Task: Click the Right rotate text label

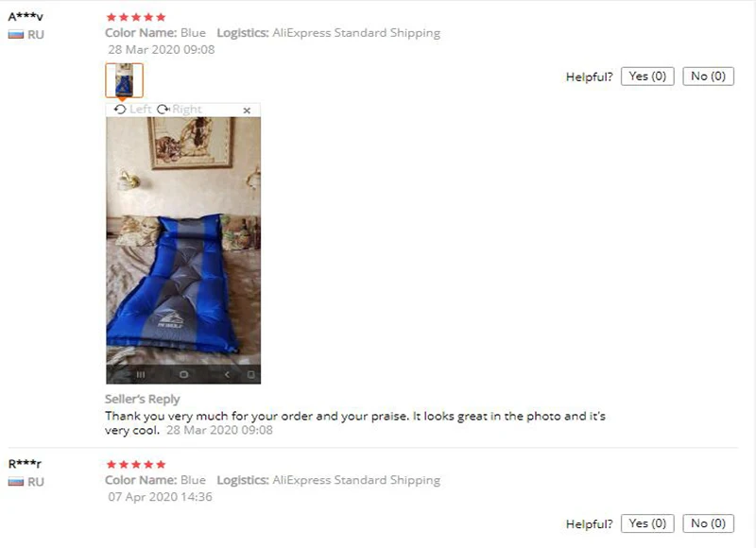Action: point(187,110)
